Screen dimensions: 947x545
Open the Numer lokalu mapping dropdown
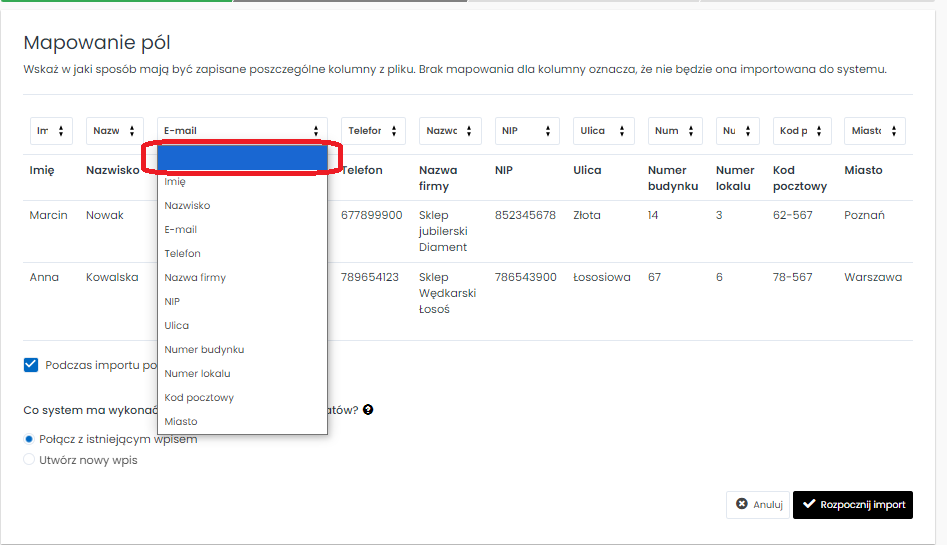pyautogui.click(x=737, y=131)
